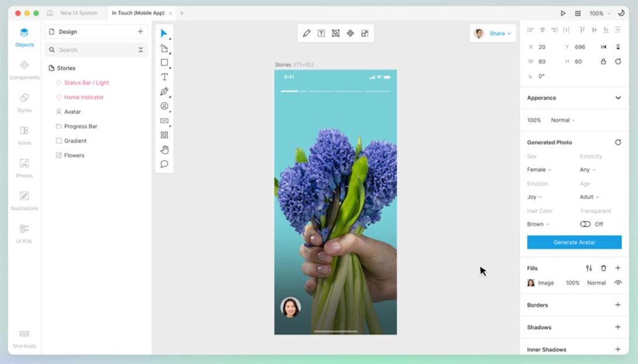Click the Search layers input field
This screenshot has width=638, height=364.
(93, 50)
